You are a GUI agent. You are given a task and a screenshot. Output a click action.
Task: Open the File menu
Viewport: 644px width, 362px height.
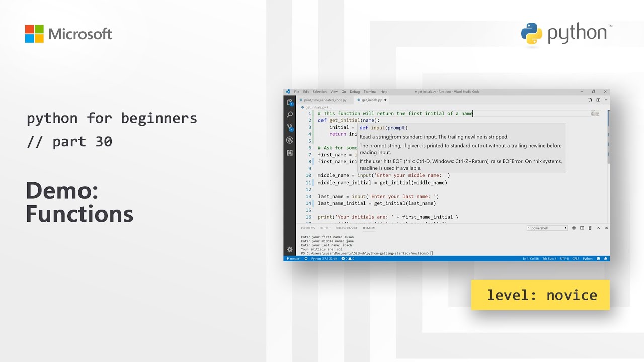coord(297,92)
